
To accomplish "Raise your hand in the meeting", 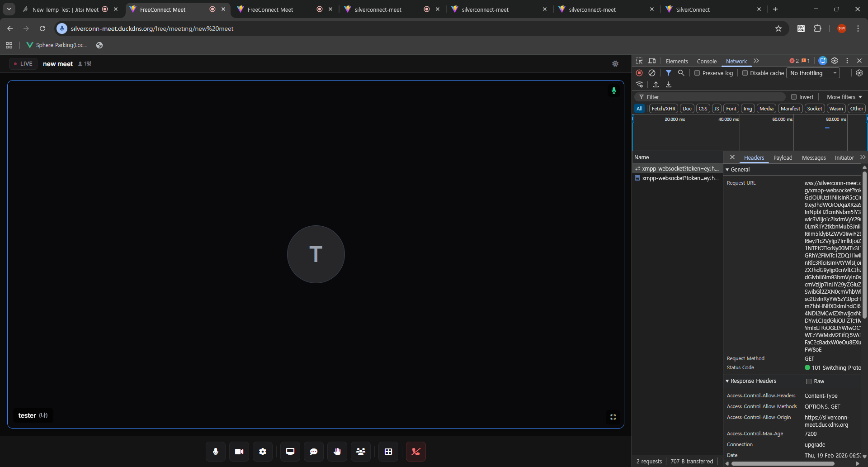I will (x=337, y=452).
